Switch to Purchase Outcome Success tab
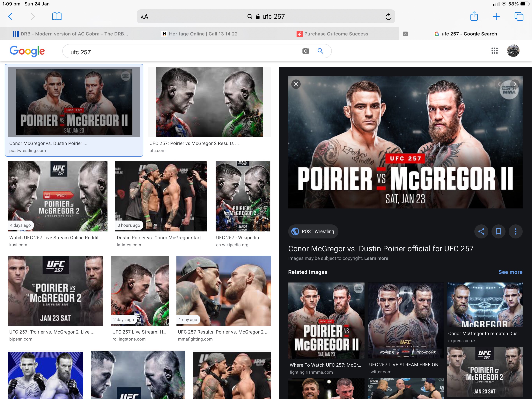This screenshot has width=532, height=399. pos(332,34)
